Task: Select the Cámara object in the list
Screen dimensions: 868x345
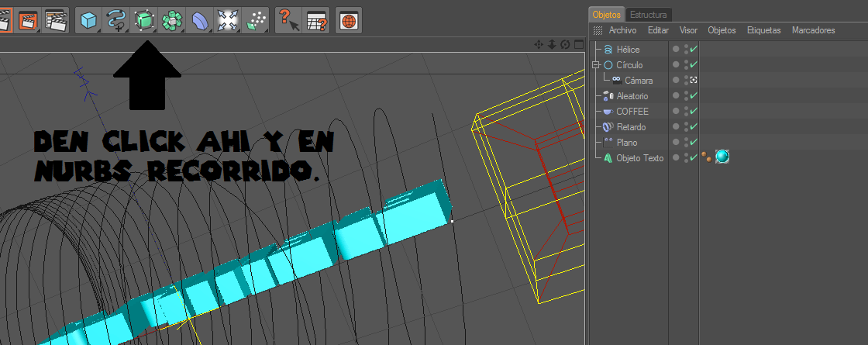Action: [639, 81]
